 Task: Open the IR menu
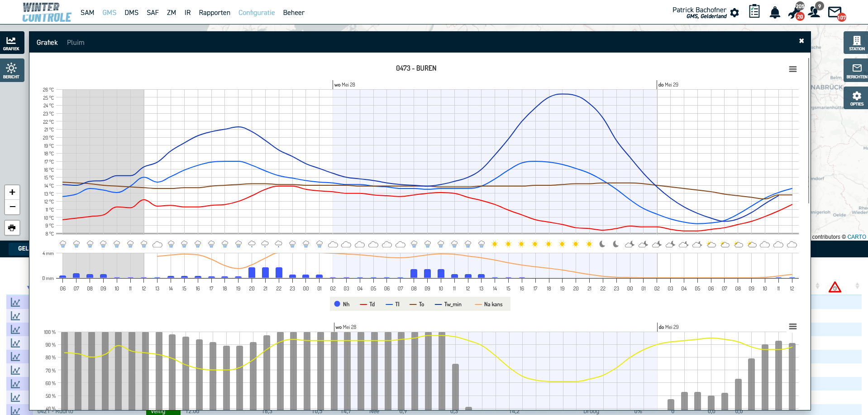click(188, 13)
